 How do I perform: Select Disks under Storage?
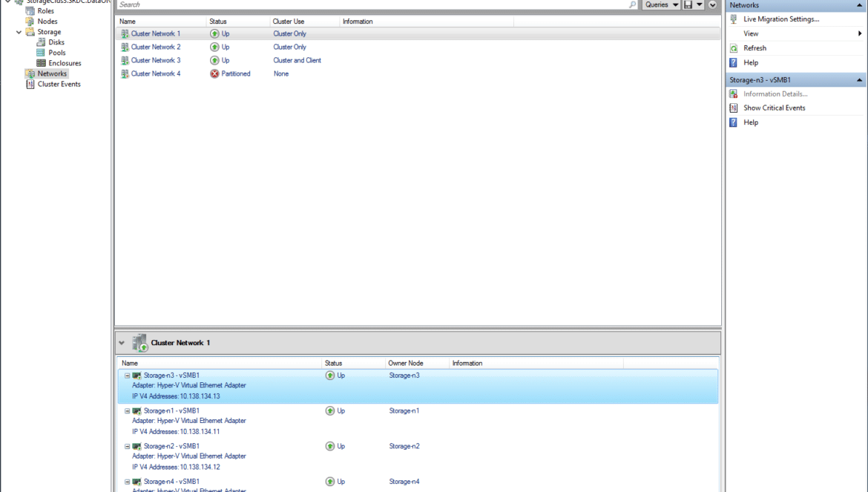tap(56, 42)
